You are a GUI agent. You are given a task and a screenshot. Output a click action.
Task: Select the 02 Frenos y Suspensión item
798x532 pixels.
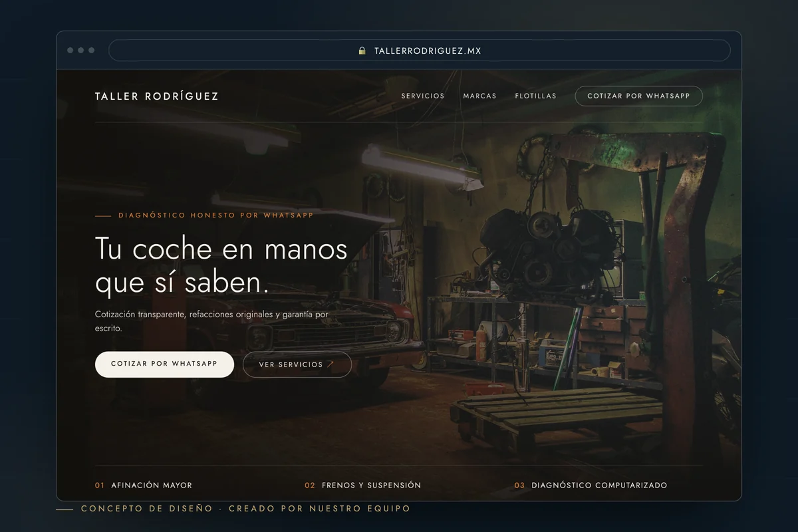(363, 485)
